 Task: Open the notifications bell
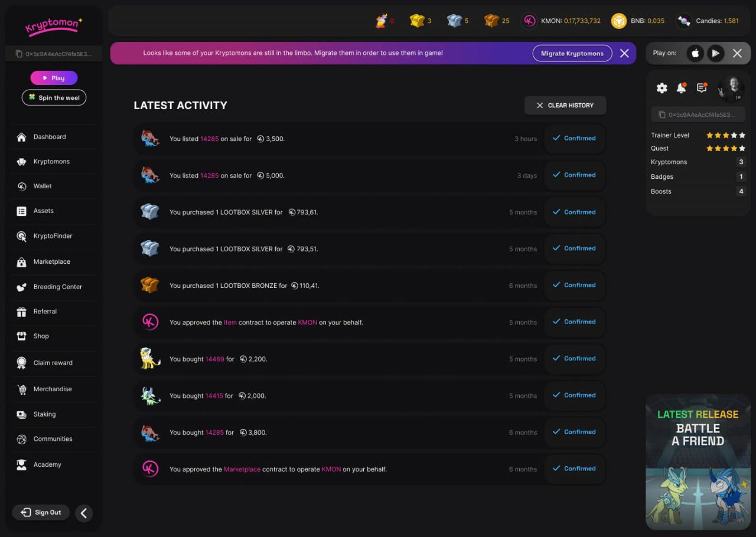click(682, 88)
